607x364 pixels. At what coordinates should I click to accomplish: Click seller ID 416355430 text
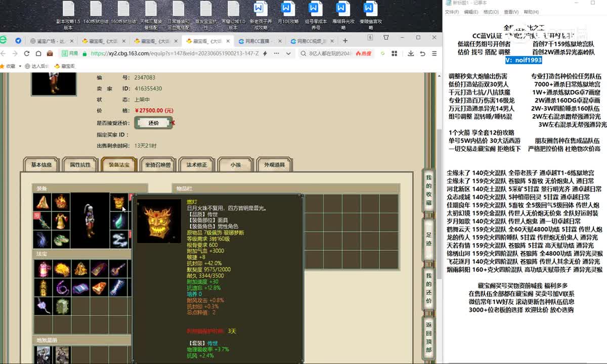(148, 88)
